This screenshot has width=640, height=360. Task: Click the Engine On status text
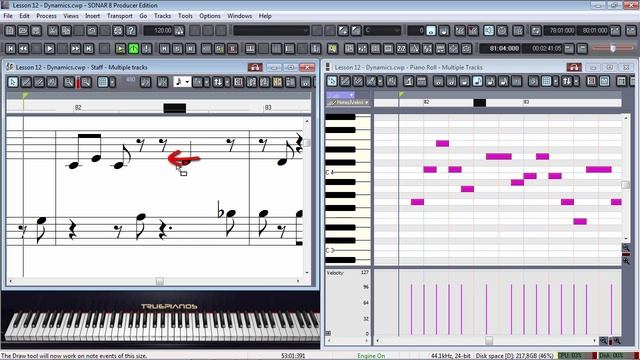point(371,356)
